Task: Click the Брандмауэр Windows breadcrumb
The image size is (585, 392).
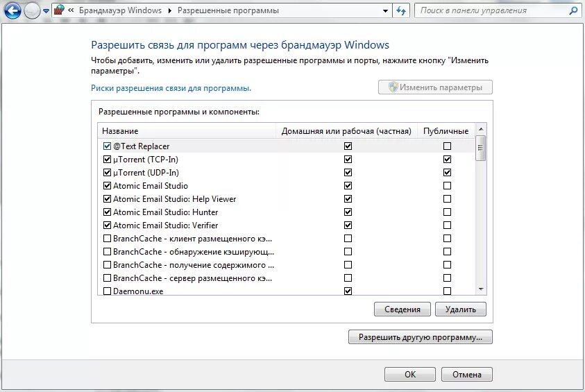Action: [120, 10]
